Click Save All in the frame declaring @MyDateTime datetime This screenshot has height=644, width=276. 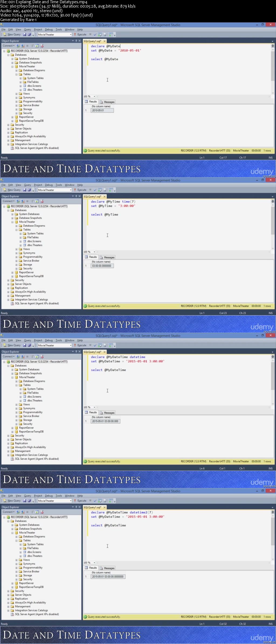29,345
